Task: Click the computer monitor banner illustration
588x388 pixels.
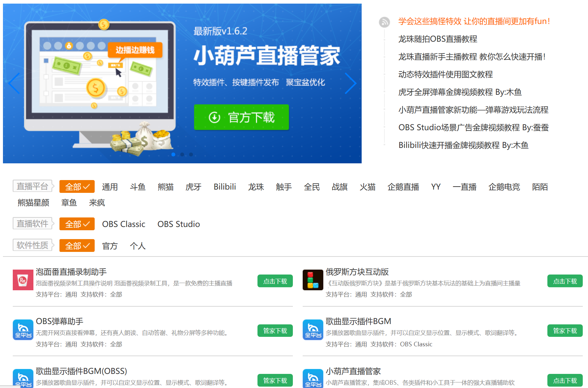Action: tap(100, 87)
